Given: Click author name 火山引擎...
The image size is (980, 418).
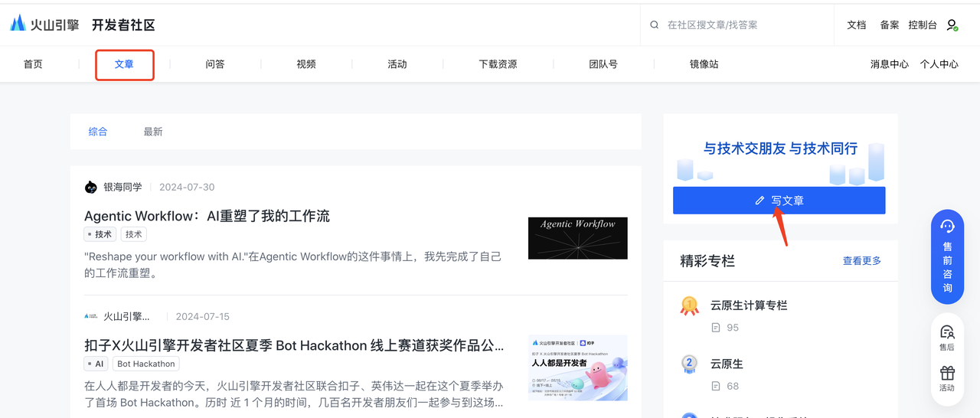Looking at the screenshot, I should (127, 316).
